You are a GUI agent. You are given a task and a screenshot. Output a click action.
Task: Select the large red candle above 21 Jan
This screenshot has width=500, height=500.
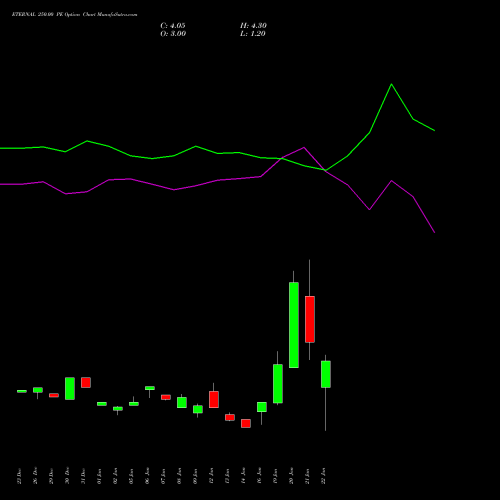point(310,319)
